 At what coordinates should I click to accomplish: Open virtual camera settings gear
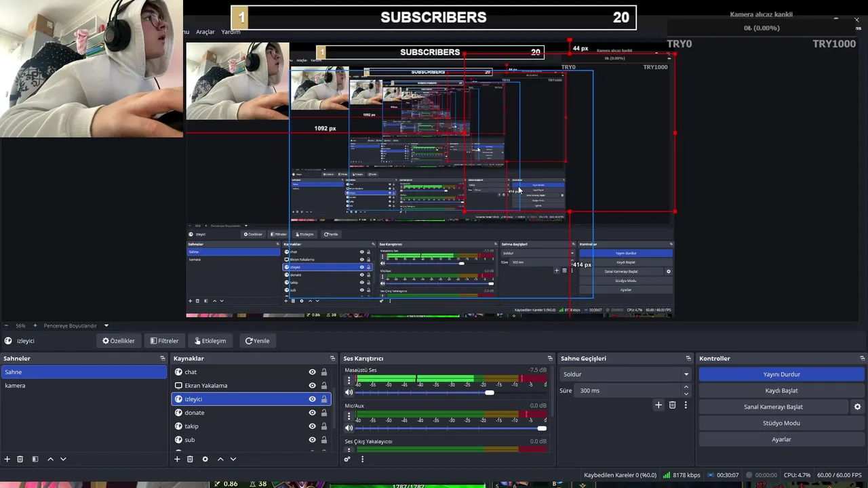857,407
